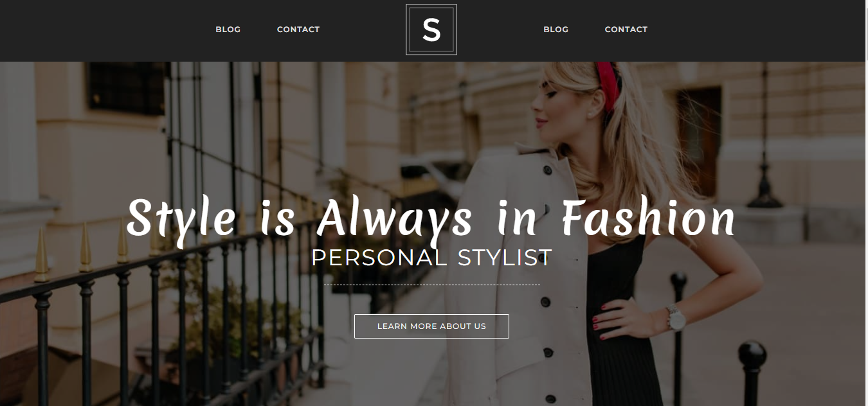868x406 pixels.
Task: Click the dark window on the left building
Action: pyautogui.click(x=126, y=88)
